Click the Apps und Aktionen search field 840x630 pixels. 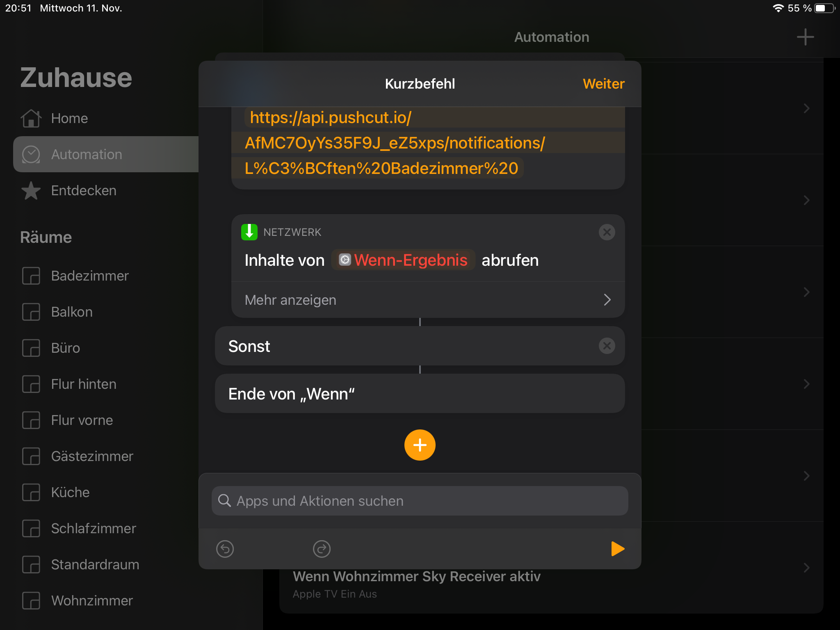tap(420, 501)
